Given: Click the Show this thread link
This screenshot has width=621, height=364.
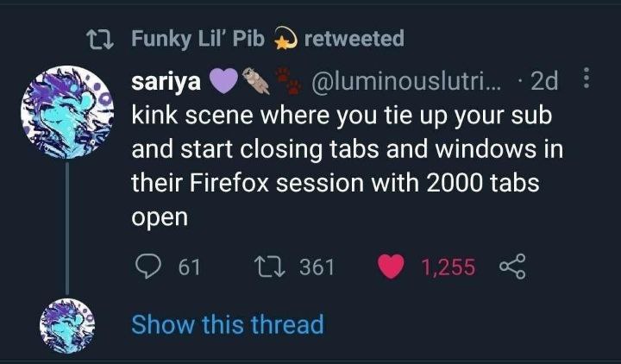Looking at the screenshot, I should 227,325.
